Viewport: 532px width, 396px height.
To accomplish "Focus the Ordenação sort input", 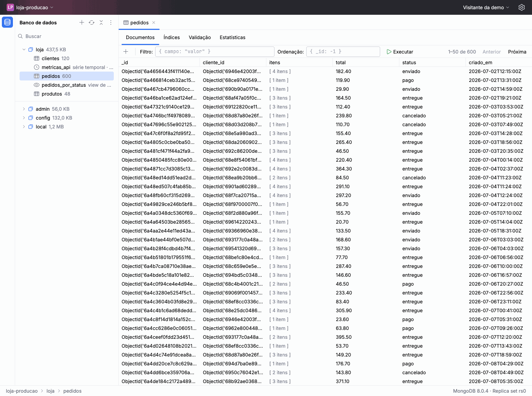I will click(343, 52).
